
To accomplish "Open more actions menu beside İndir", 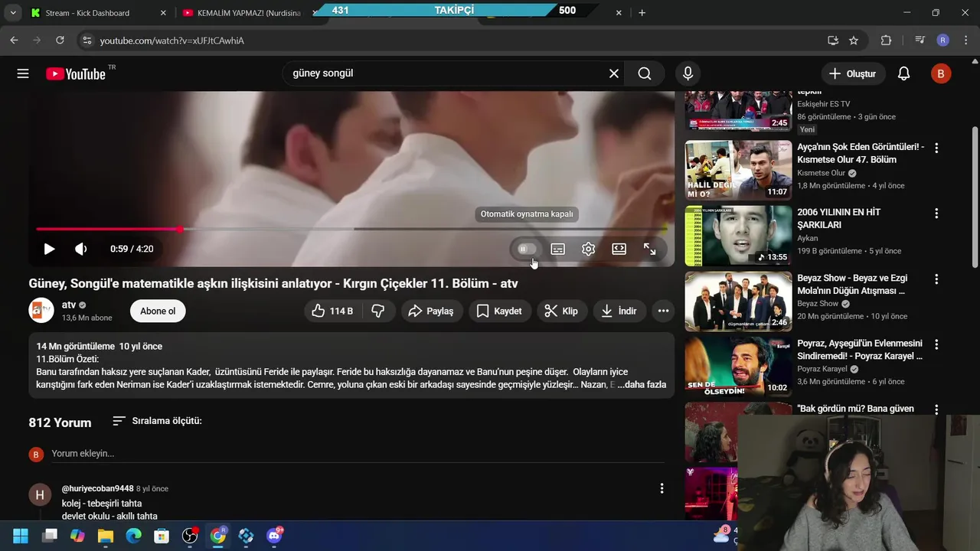I will point(663,311).
